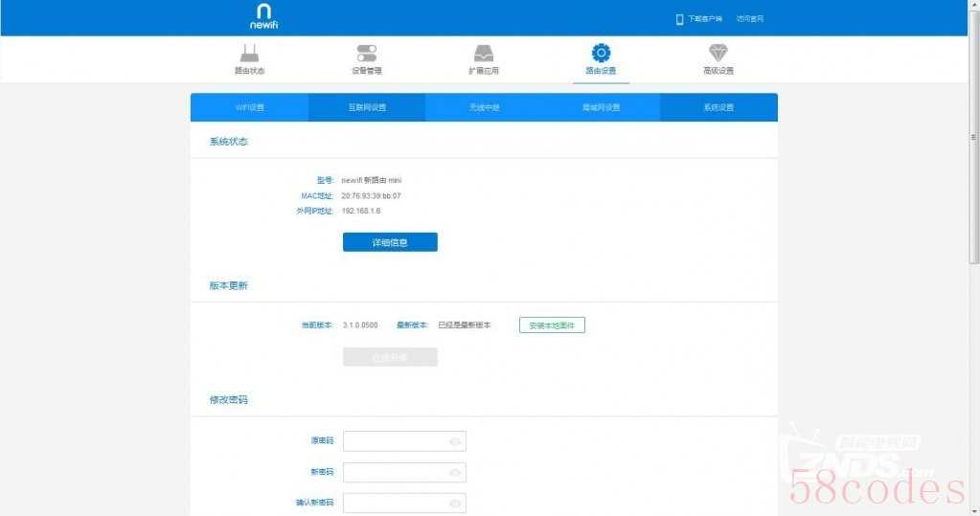Viewport: 980px width, 516px height.
Task: Reveal the 确认新密码 password text
Action: [x=455, y=504]
